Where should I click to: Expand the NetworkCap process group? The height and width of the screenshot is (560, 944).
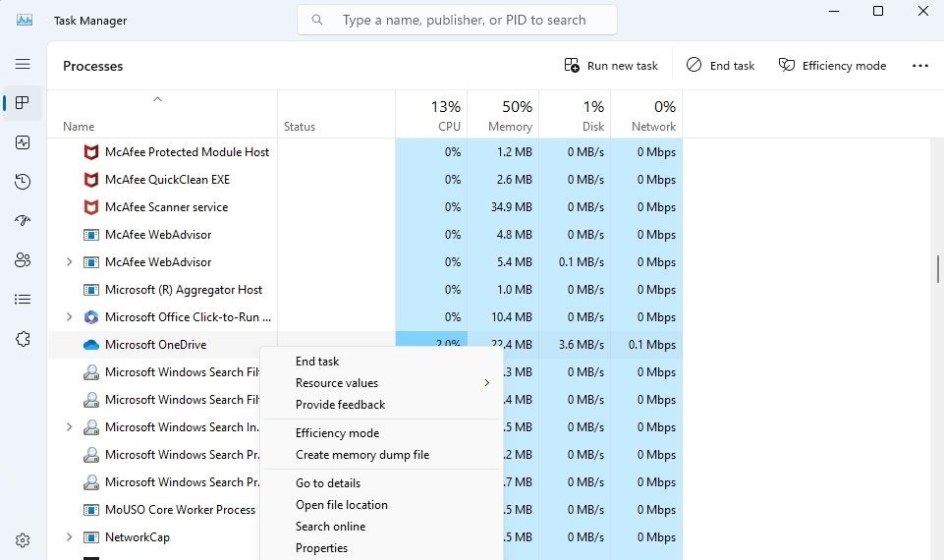click(69, 536)
